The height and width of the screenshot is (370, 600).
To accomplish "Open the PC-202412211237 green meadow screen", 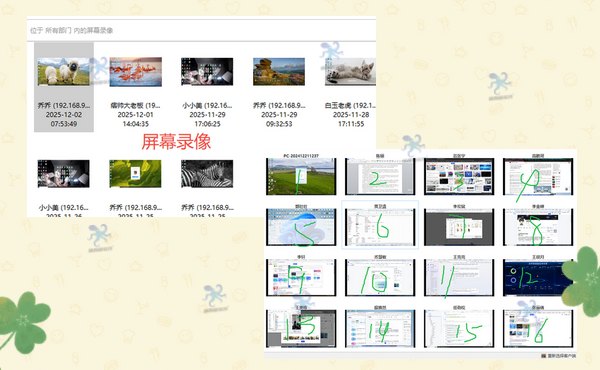I will coord(301,176).
